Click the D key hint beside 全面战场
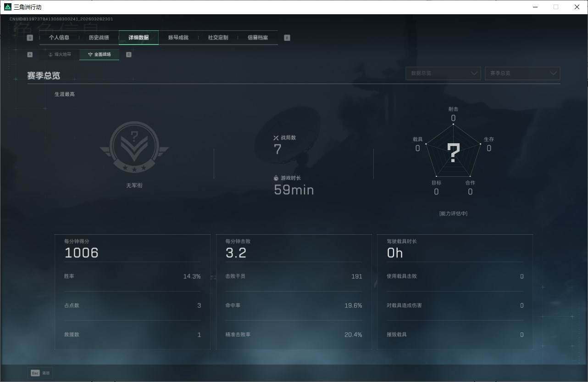The width and height of the screenshot is (588, 382). (x=128, y=54)
